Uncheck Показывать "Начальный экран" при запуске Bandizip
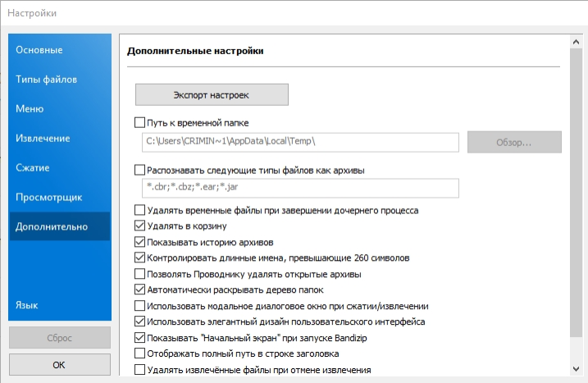This screenshot has height=383, width=588. [139, 337]
